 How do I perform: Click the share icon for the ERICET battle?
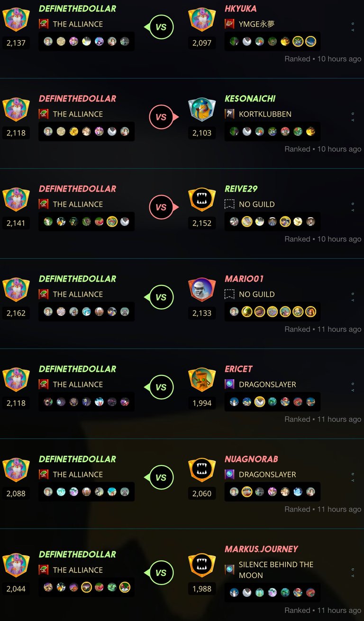[353, 390]
